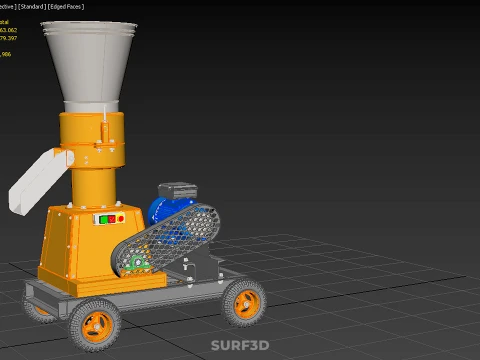
Task: Open the [Edged Faces] viewport display menu
Action: [x=66, y=7]
